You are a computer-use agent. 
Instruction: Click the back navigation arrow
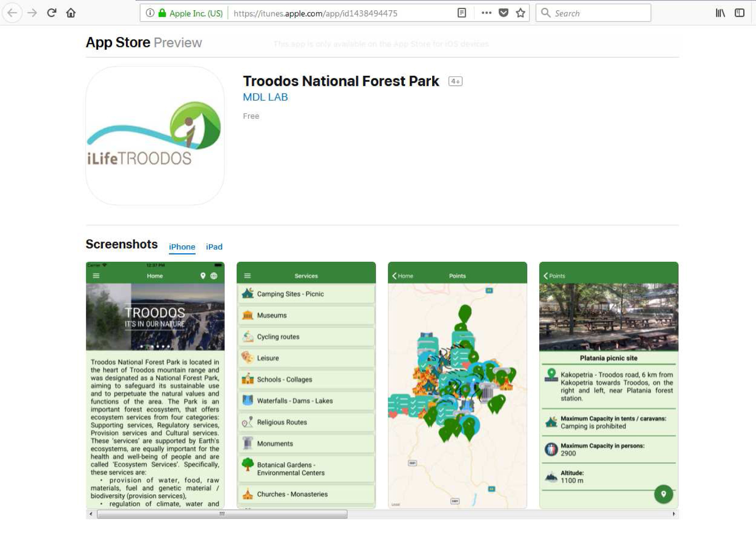point(12,13)
